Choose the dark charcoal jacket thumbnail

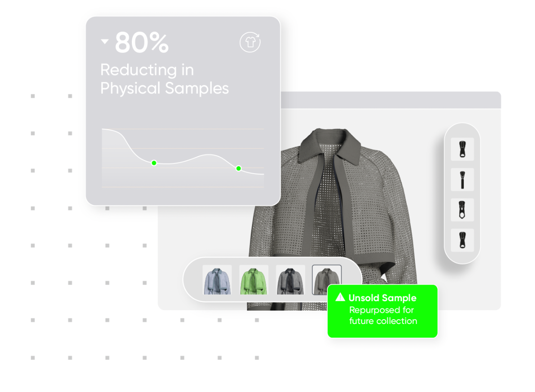click(290, 280)
